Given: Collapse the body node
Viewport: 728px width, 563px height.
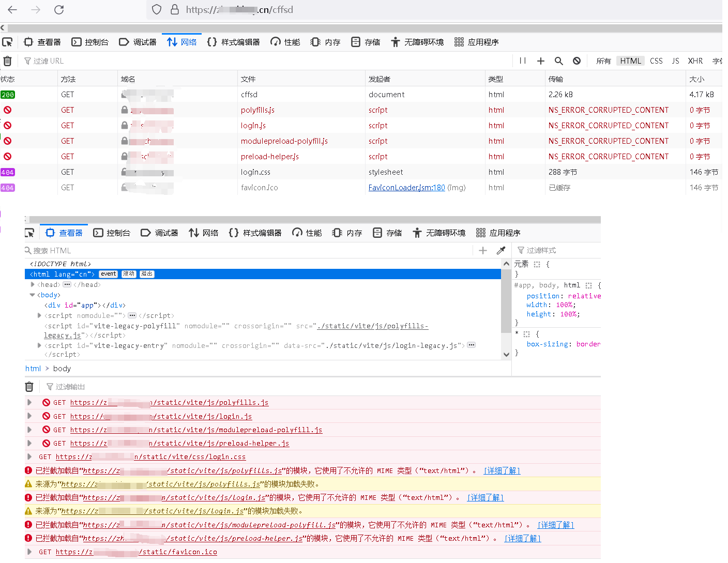Looking at the screenshot, I should point(33,295).
